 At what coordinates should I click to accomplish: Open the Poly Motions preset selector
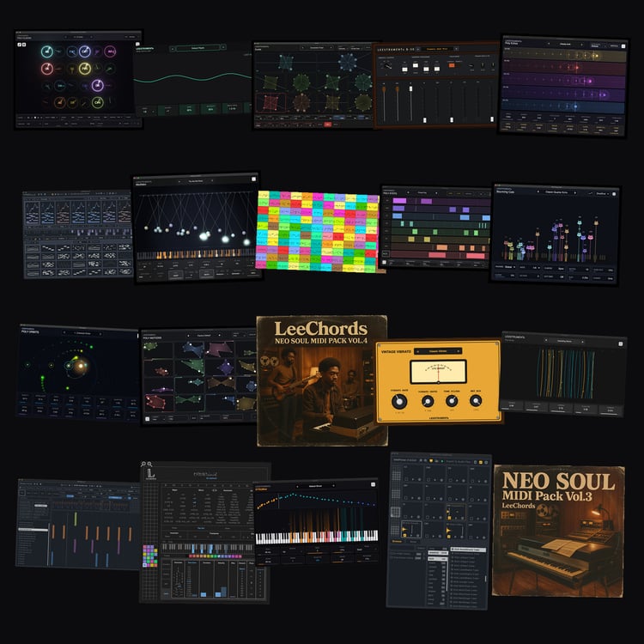[204, 335]
